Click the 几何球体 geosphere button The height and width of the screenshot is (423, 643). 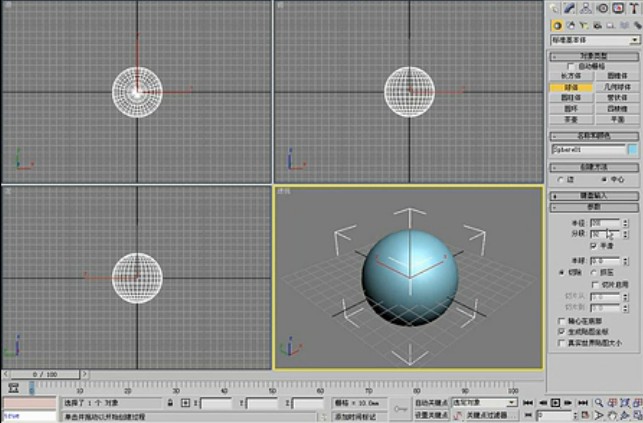617,87
